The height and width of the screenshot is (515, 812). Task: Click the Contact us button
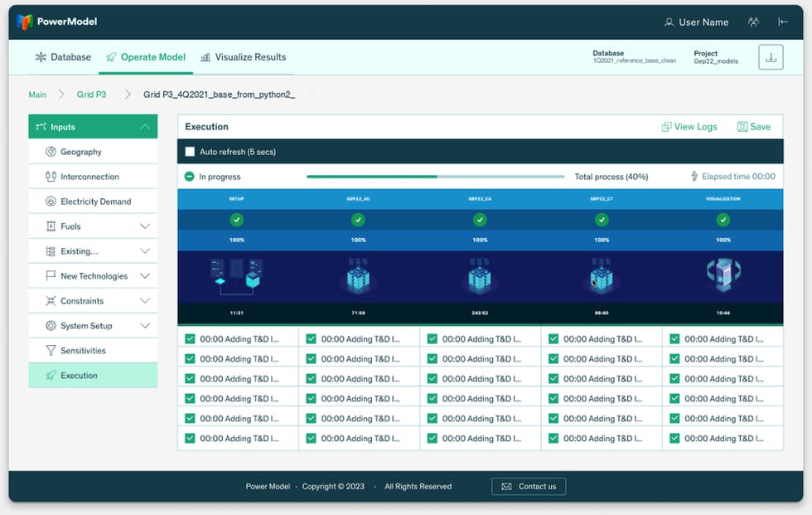coord(529,487)
